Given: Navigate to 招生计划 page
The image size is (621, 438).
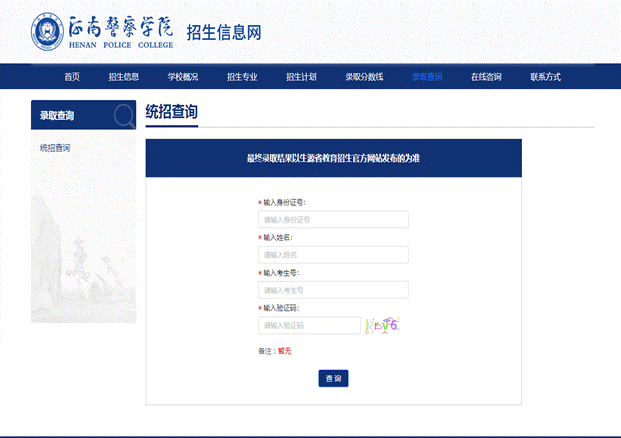Looking at the screenshot, I should [x=302, y=77].
